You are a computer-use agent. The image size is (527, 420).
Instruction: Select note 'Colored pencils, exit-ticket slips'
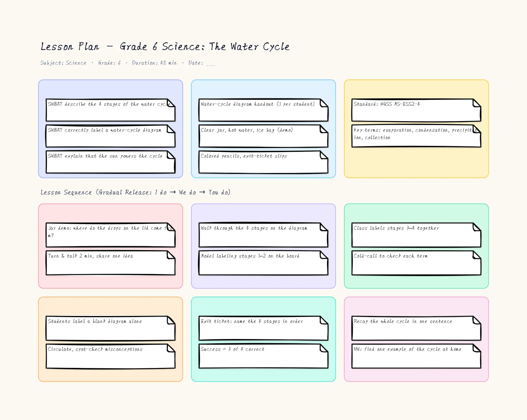263,162
